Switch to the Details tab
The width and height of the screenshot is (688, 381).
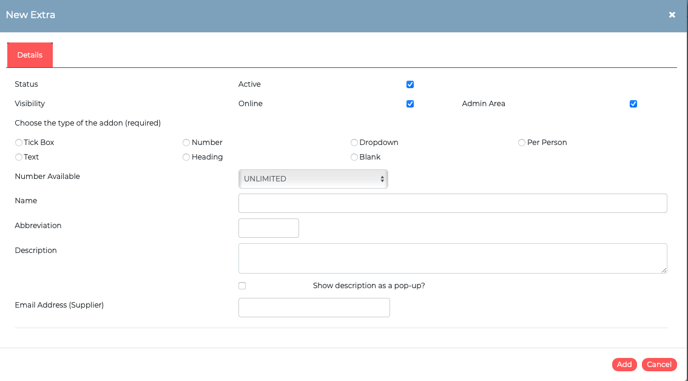click(30, 55)
